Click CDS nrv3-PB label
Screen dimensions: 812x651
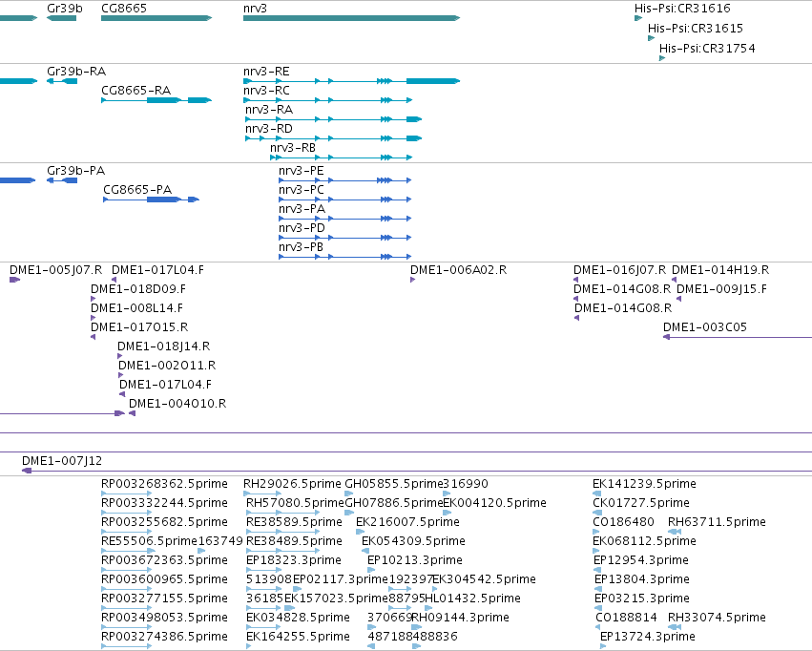click(x=301, y=247)
